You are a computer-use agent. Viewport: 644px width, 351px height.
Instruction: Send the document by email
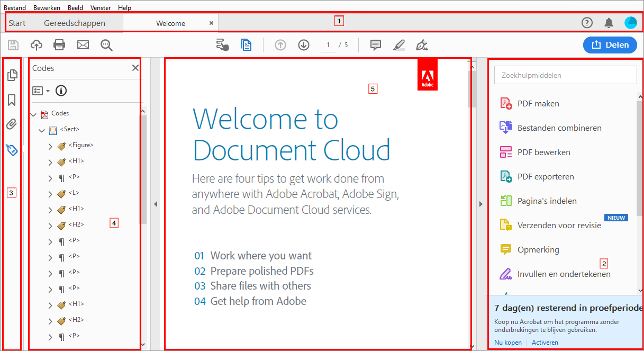point(83,45)
